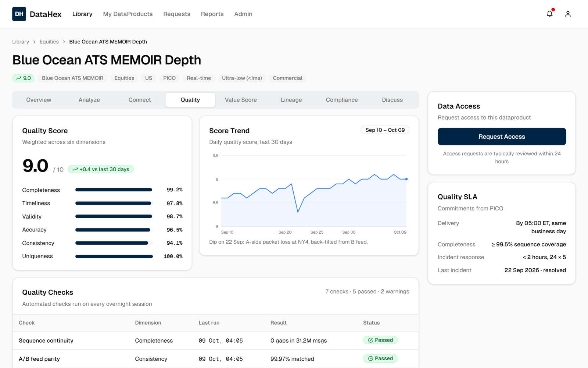Viewport: 588px width, 368px height.
Task: Click the +0.4 vs last 30 days badge
Action: pyautogui.click(x=101, y=169)
